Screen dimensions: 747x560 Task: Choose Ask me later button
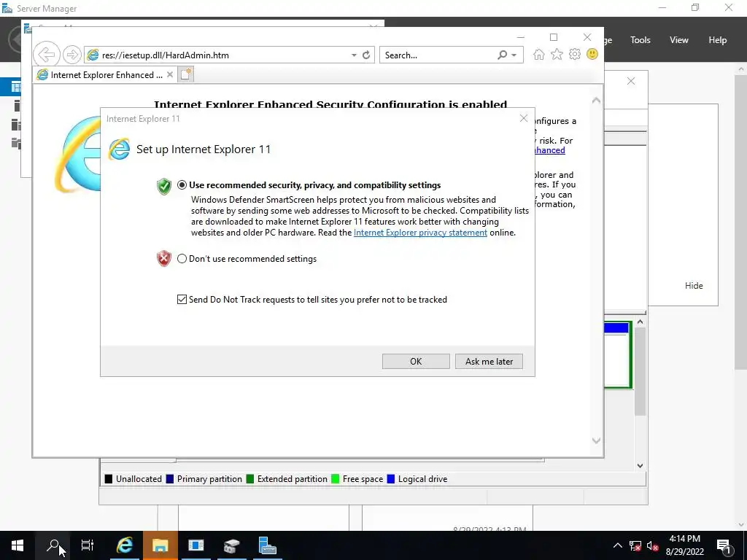489,362
